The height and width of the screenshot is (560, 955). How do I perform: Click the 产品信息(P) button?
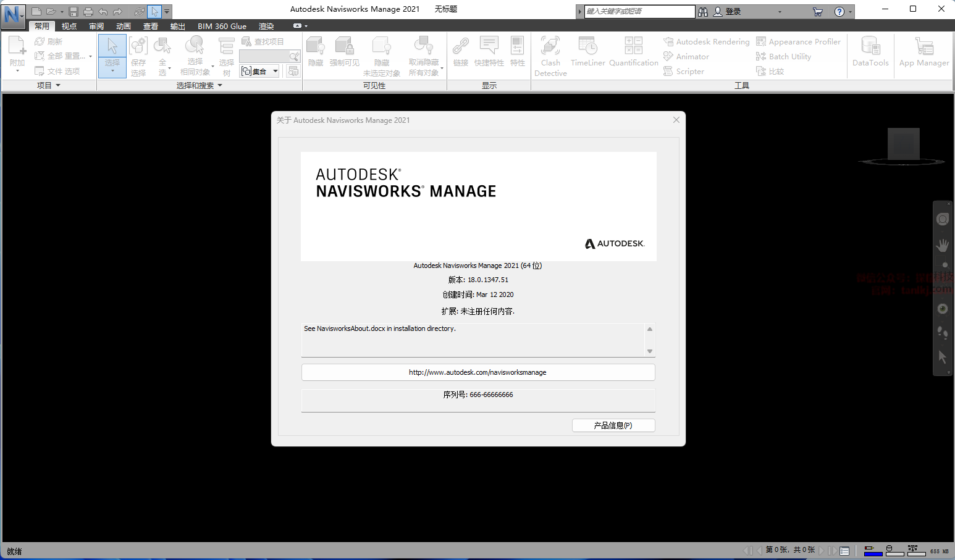613,425
